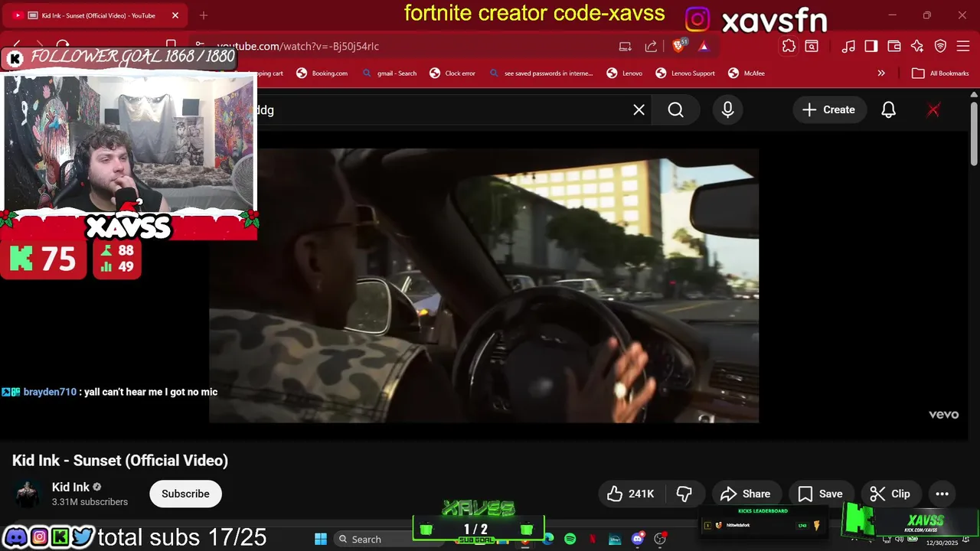This screenshot has height=551, width=980.
Task: Open the Clock error bookmark
Action: pos(452,73)
